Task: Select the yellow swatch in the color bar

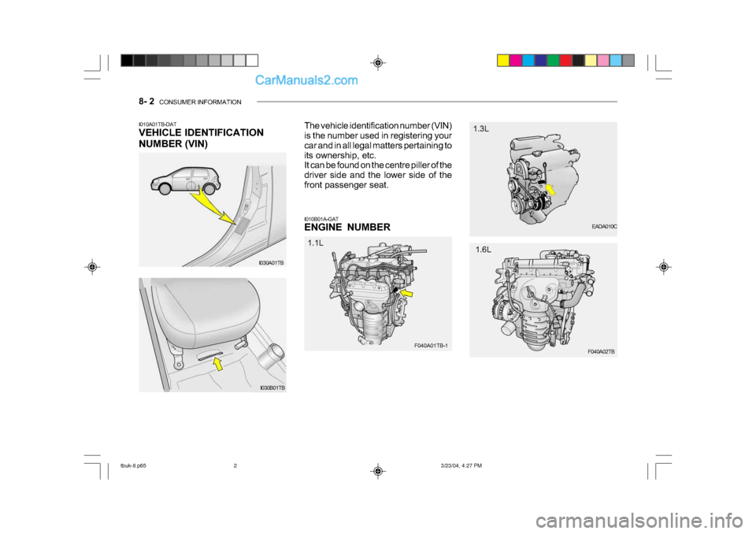Action: point(503,60)
